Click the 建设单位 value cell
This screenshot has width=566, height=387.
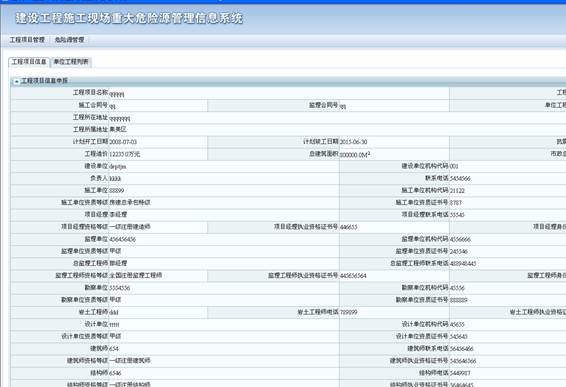click(118, 166)
